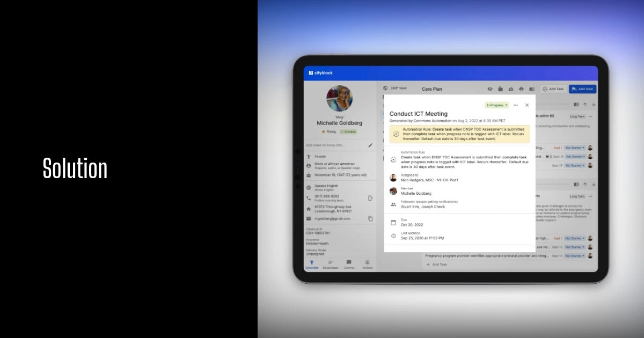Click the Enrolled status badge
Viewport: 644px width, 338px height.
pyautogui.click(x=348, y=131)
